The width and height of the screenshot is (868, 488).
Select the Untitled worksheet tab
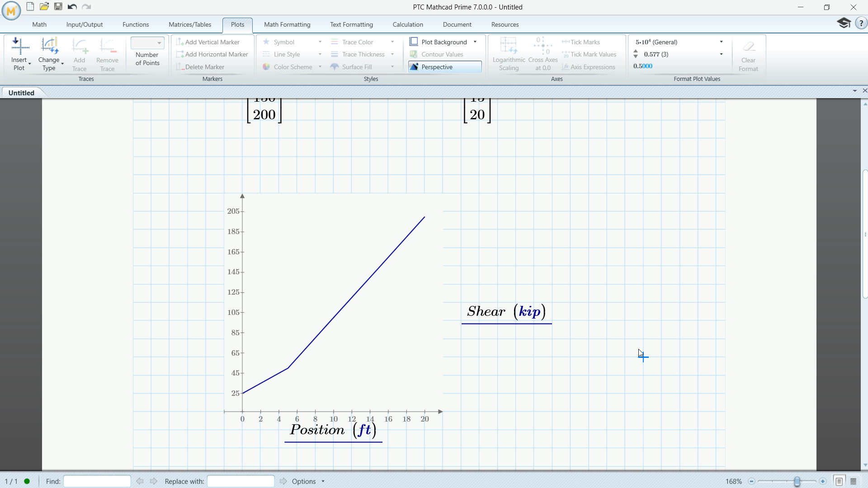click(21, 93)
